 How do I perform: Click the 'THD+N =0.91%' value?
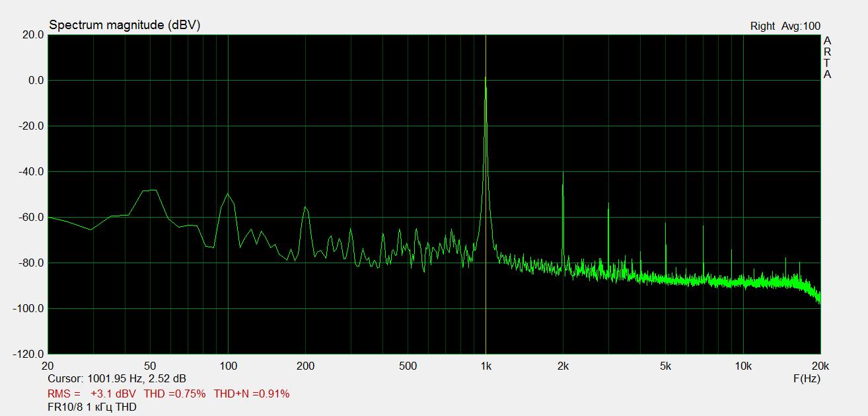[252, 394]
